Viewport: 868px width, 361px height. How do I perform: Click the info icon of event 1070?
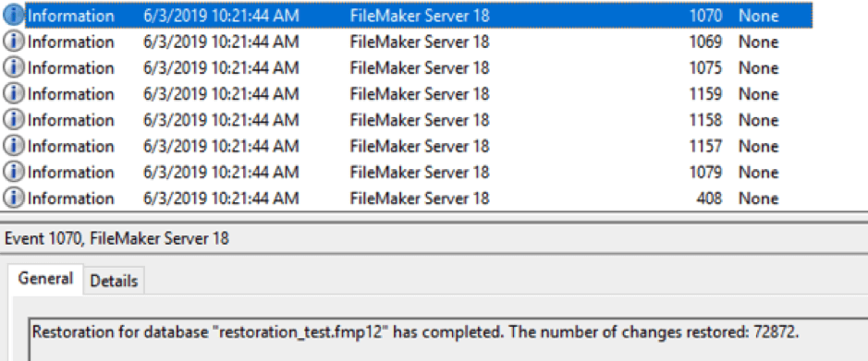[x=14, y=16]
